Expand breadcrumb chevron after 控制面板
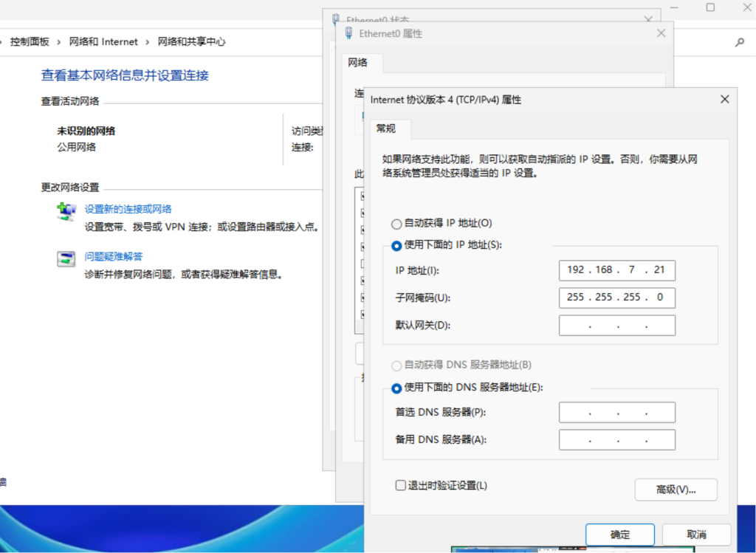 point(60,42)
